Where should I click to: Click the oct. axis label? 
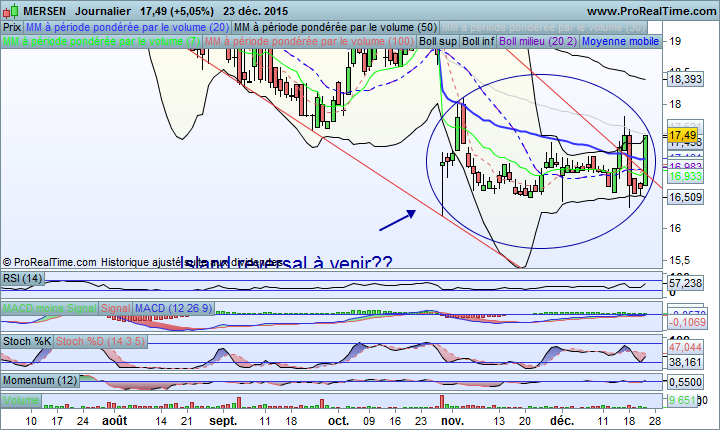click(x=338, y=421)
